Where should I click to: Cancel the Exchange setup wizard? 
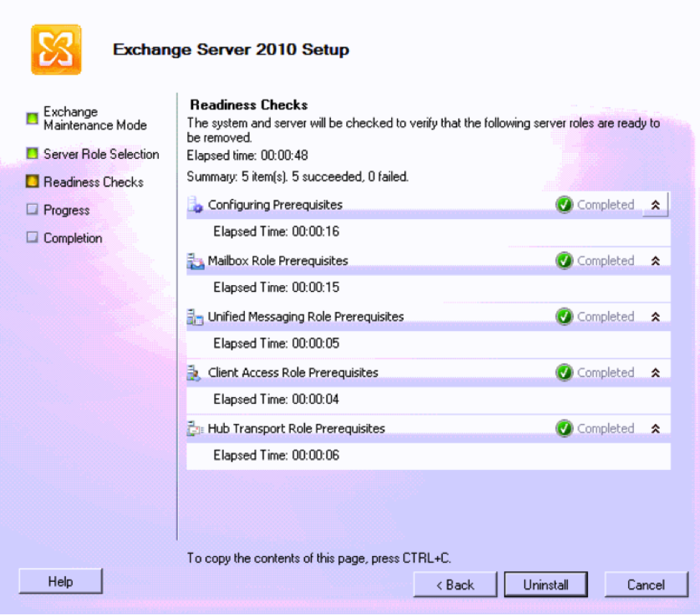646,585
